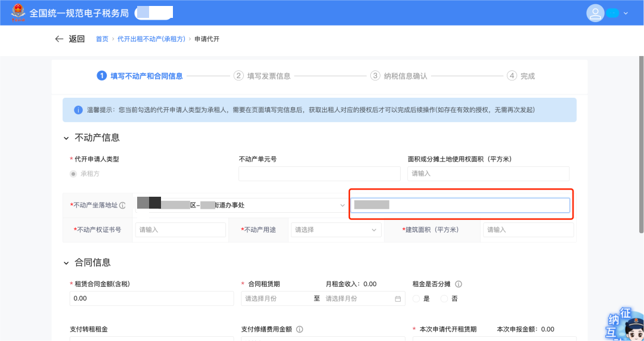Click 申请代开 breadcrumb text
The image size is (644, 341).
point(206,39)
